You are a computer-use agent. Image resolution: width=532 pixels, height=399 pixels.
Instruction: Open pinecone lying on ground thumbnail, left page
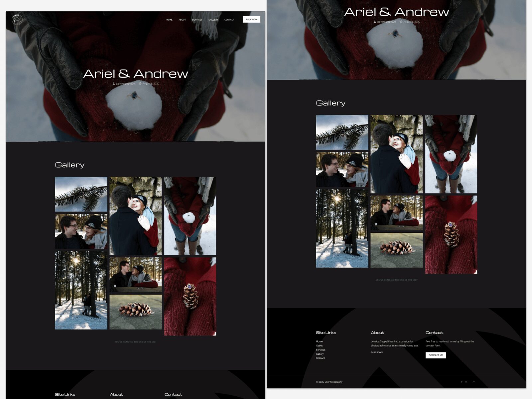136,312
